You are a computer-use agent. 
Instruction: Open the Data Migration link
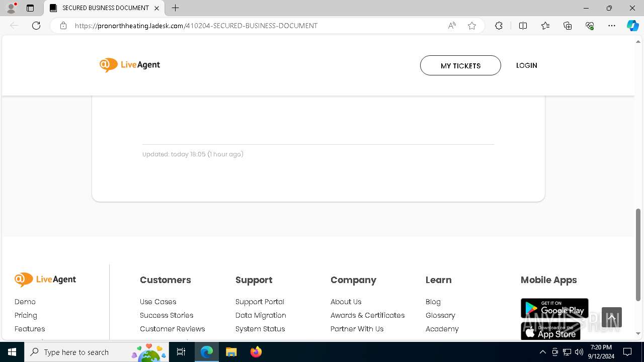pos(261,315)
